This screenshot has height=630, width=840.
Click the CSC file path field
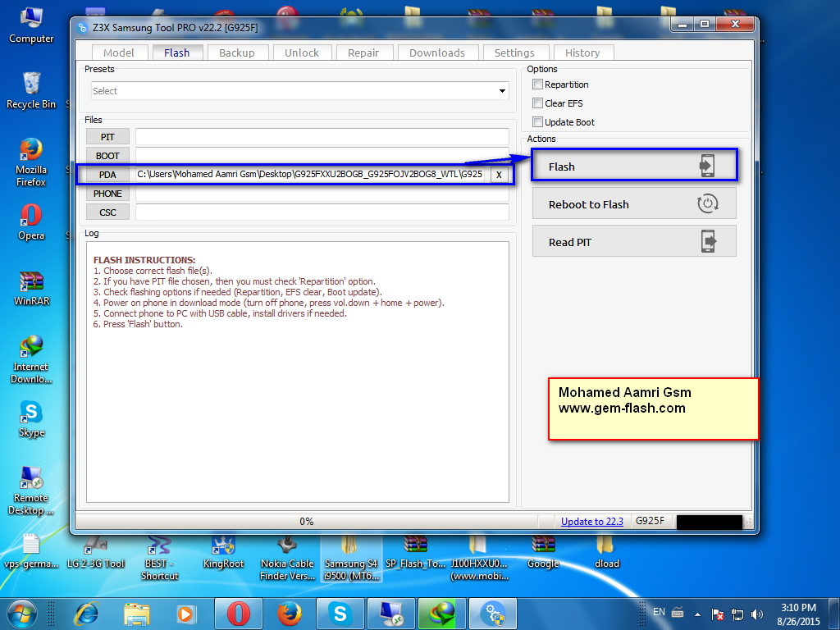322,212
